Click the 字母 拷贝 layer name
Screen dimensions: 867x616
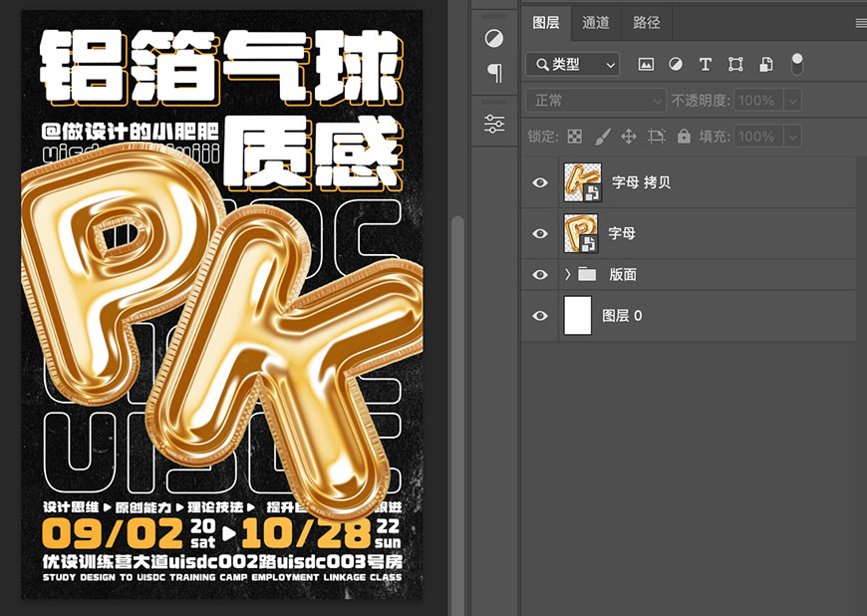641,182
